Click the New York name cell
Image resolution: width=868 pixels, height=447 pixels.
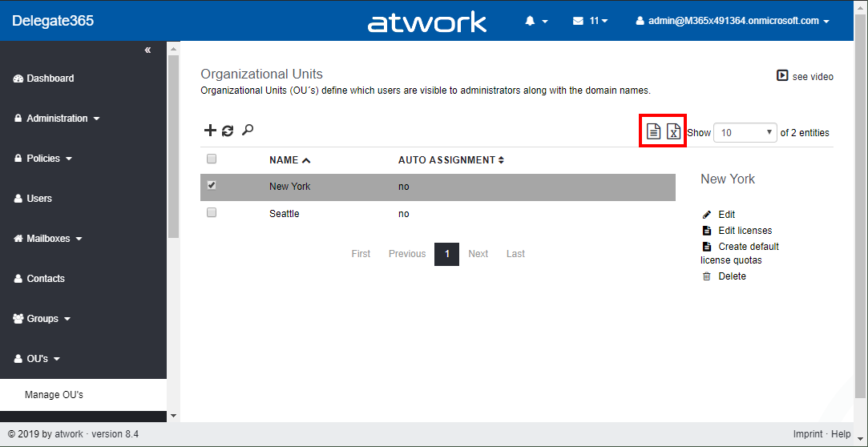(x=290, y=187)
